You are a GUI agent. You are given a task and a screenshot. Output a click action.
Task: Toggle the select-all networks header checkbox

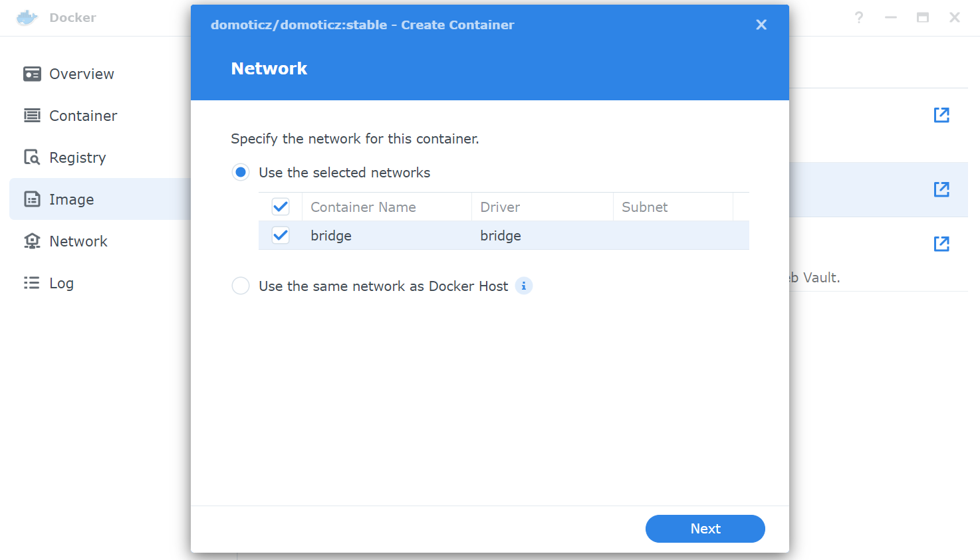point(281,207)
